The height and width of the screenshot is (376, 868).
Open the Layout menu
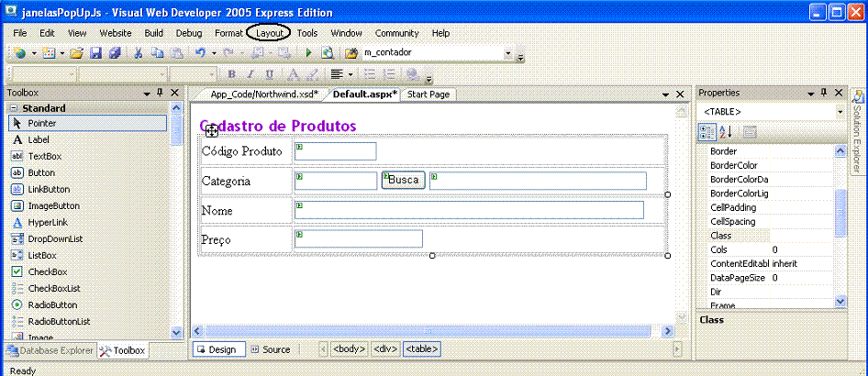[270, 33]
